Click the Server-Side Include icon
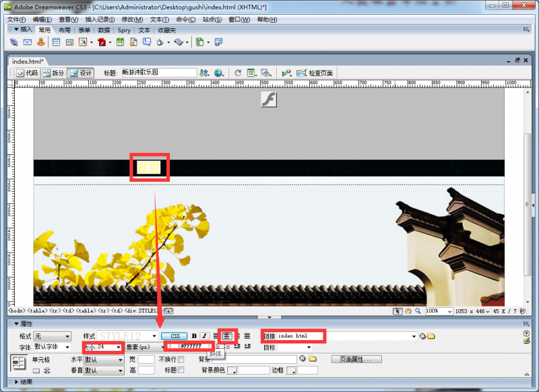The image size is (539, 392). pos(133,42)
